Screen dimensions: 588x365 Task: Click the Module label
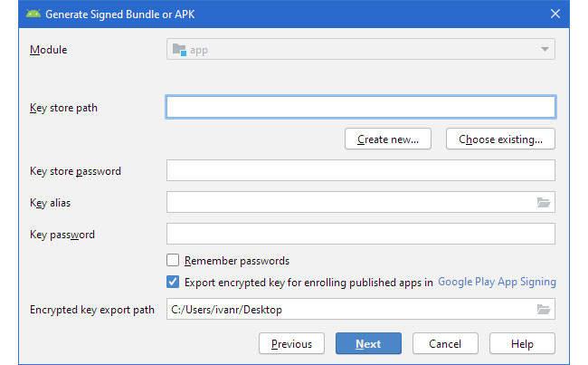48,50
